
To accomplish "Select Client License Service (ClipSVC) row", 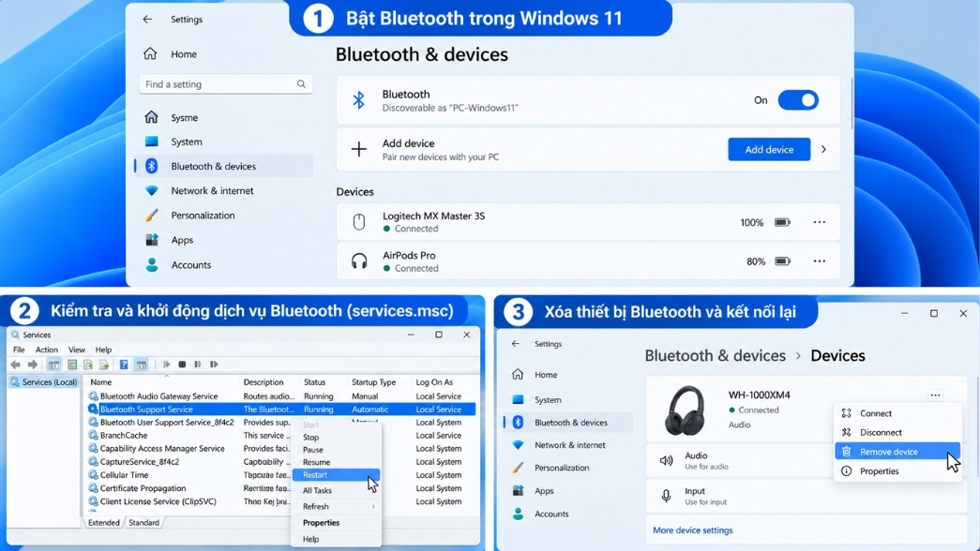I will (x=281, y=501).
